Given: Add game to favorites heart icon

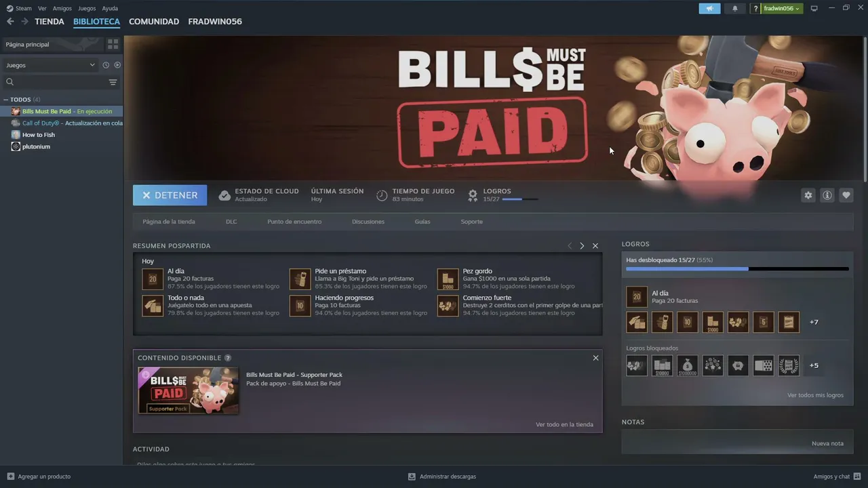Looking at the screenshot, I should 846,195.
